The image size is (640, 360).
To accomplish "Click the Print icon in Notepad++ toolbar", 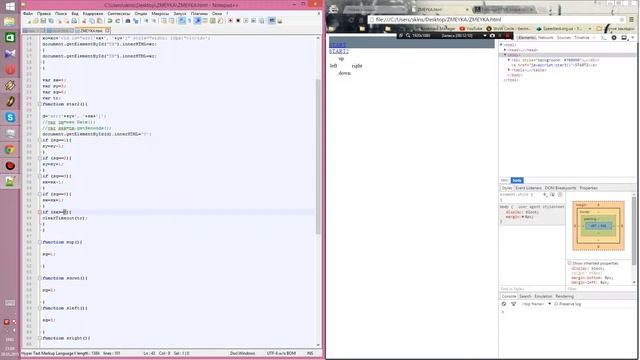I will (x=74, y=21).
